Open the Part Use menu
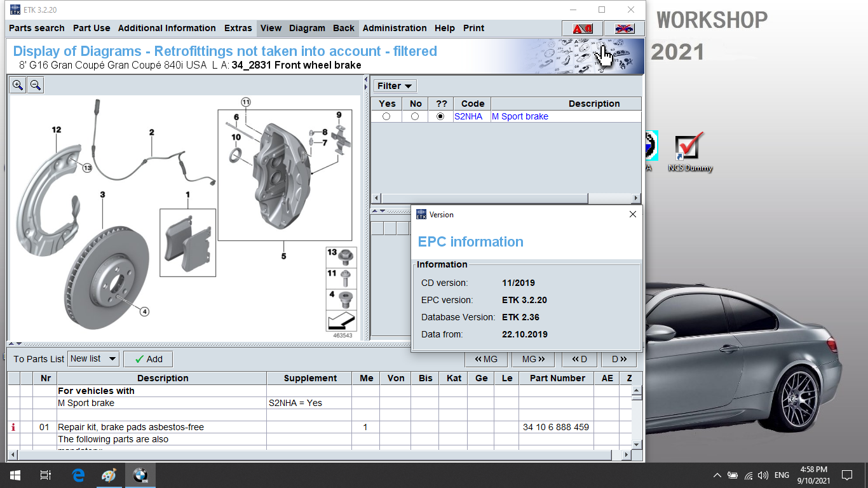Screen dimensions: 868x488 (92, 28)
